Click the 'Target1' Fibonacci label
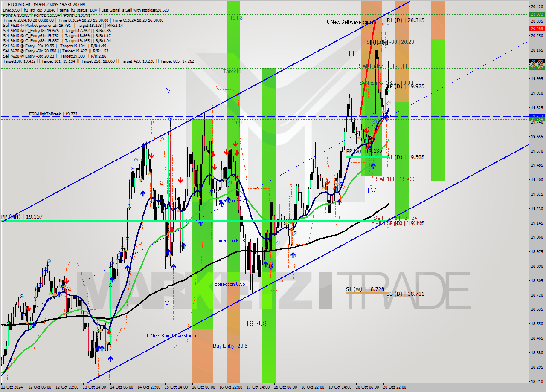This screenshot has height=392, width=546. (x=232, y=72)
